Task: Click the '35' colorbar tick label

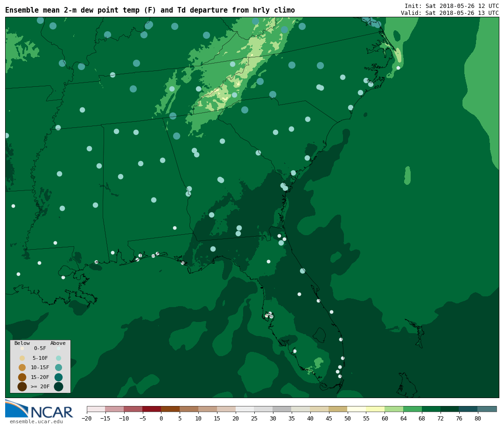Action: tap(292, 418)
